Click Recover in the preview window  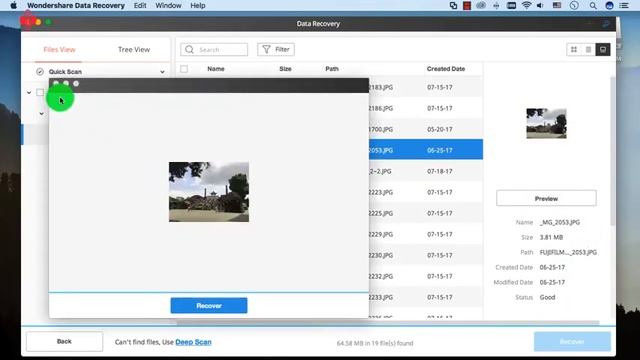(x=209, y=306)
